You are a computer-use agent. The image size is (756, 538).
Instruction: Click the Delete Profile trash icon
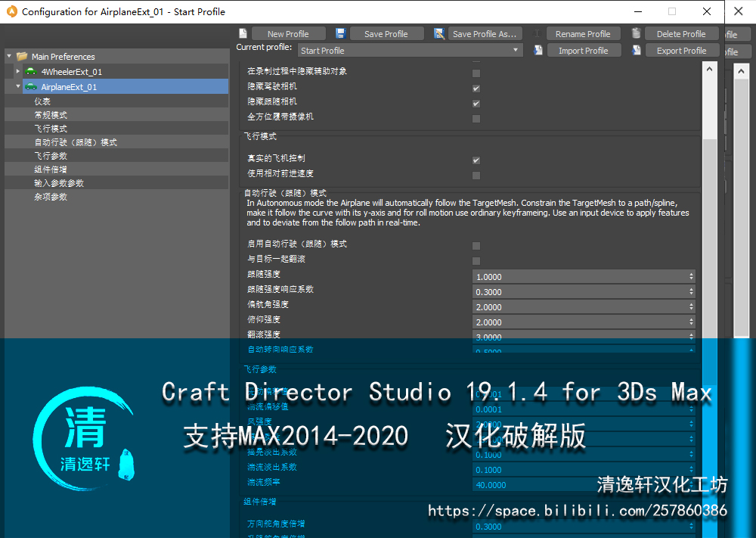click(637, 33)
